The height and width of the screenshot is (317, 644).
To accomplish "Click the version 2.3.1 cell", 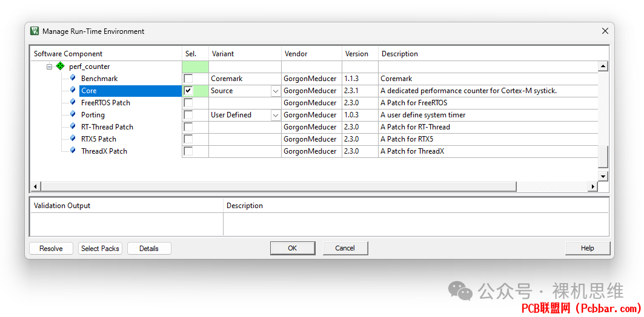I will coord(360,91).
